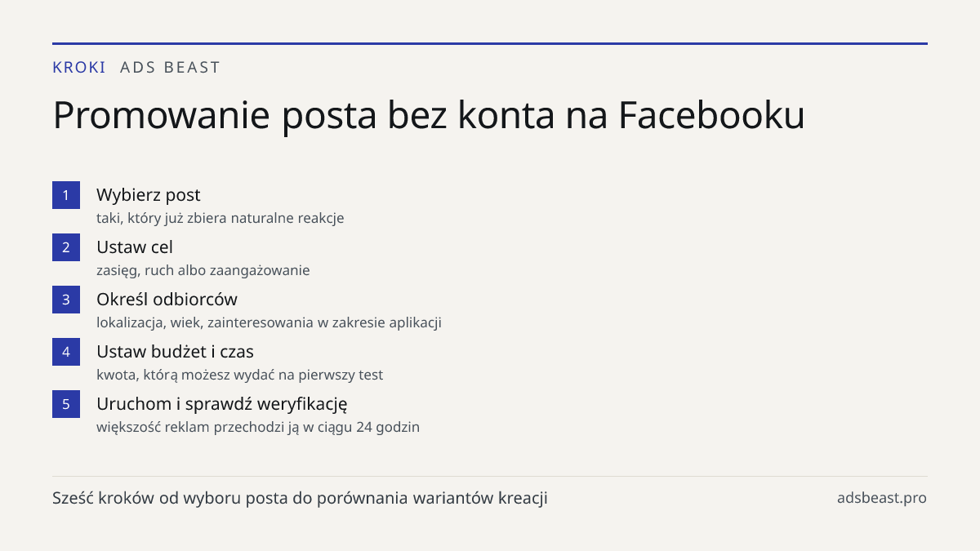980x551 pixels.
Task: Click the 'Wybierz post' step heading
Action: point(149,195)
